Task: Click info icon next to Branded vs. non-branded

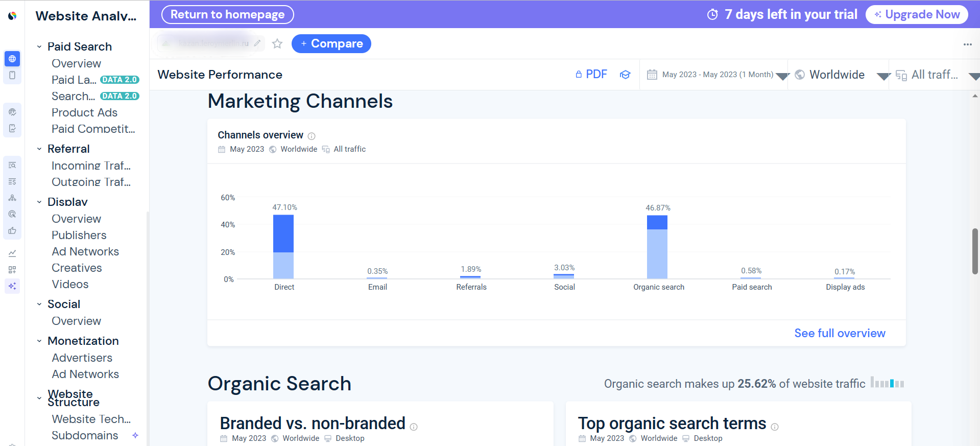Action: 414,427
